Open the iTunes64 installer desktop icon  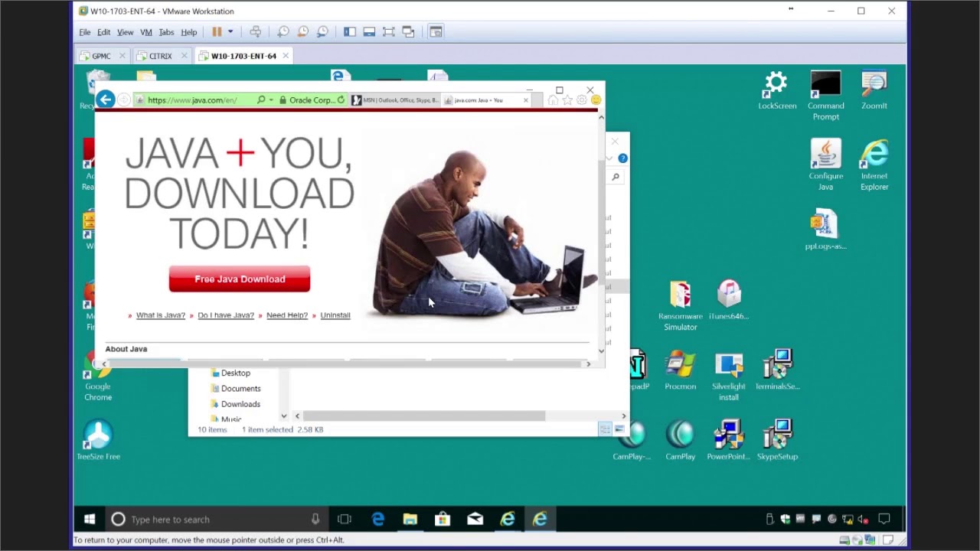(729, 301)
